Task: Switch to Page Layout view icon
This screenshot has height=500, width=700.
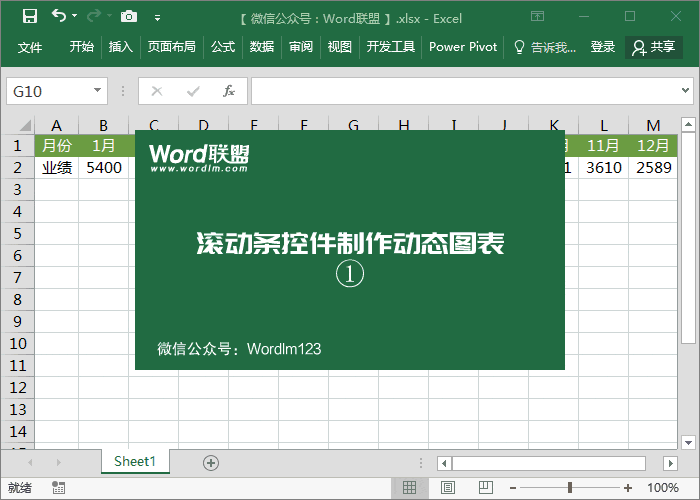Action: click(x=448, y=488)
